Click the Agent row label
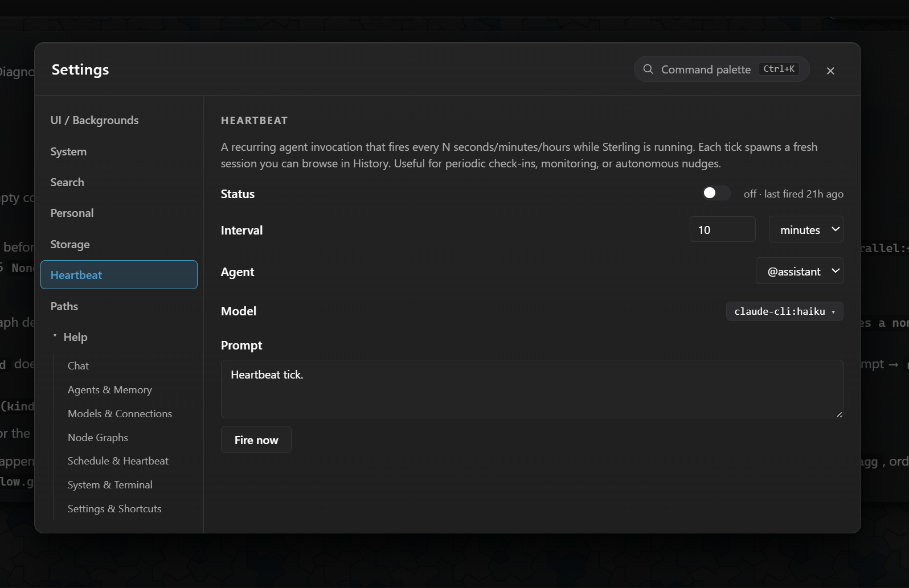This screenshot has height=588, width=909. point(238,272)
